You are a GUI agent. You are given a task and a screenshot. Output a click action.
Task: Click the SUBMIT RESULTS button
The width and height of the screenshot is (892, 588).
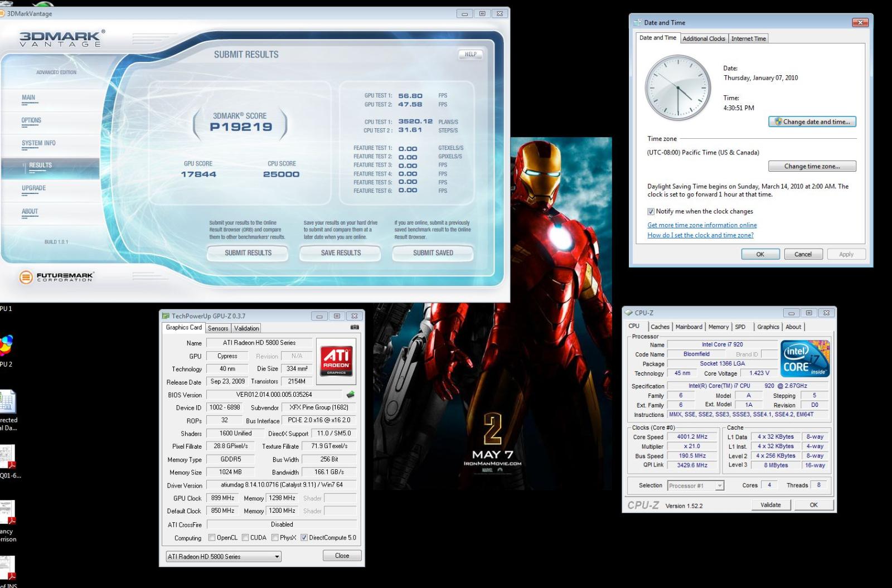[248, 253]
